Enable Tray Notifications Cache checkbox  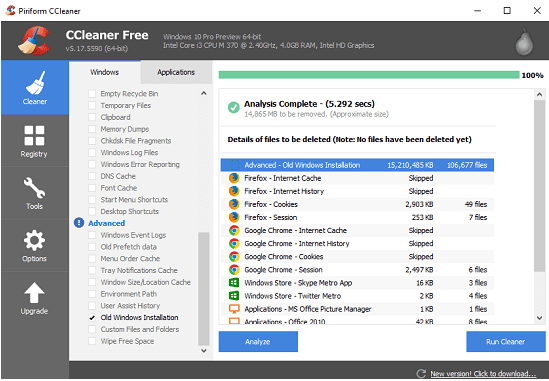[92, 270]
